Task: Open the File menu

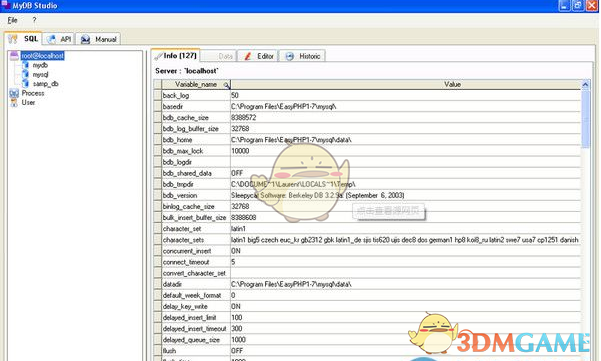Action: pyautogui.click(x=12, y=20)
